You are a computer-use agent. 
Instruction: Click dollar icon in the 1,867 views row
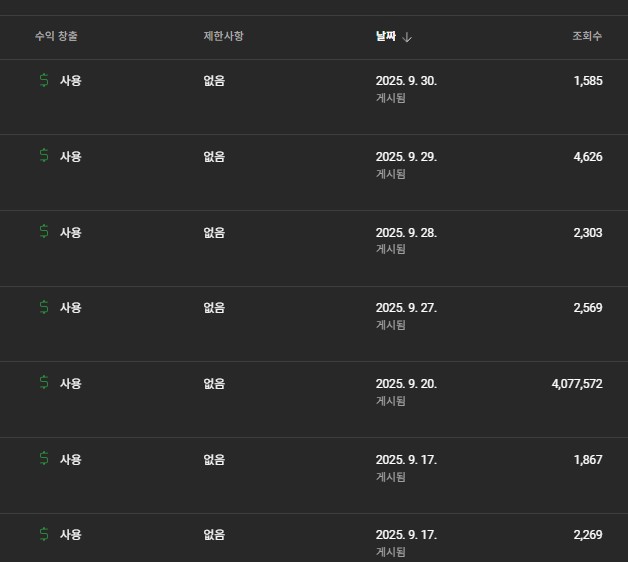(44, 459)
